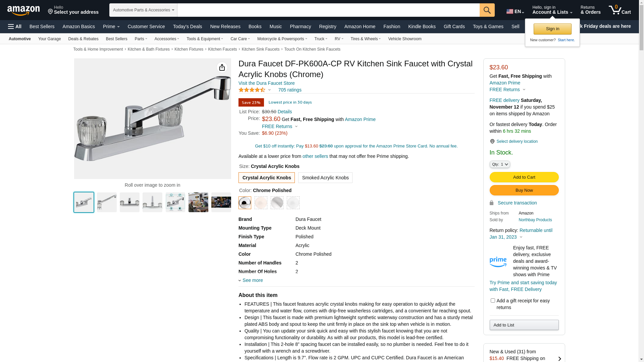Click the star rating icons
644x362 pixels.
(x=252, y=90)
